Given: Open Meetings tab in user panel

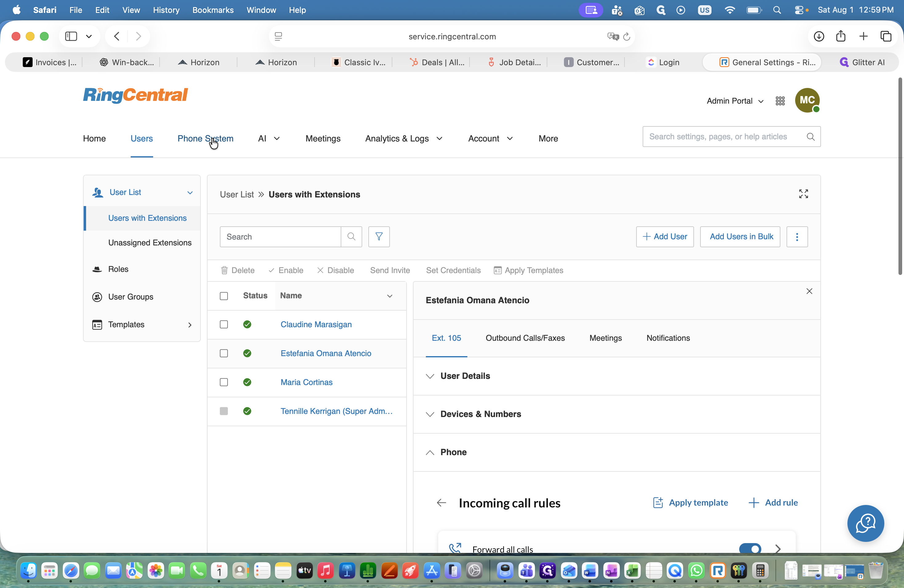Looking at the screenshot, I should [605, 338].
